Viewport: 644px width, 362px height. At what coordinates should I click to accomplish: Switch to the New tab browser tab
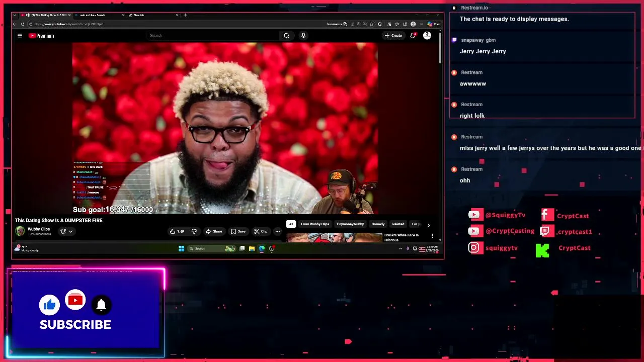click(x=152, y=15)
